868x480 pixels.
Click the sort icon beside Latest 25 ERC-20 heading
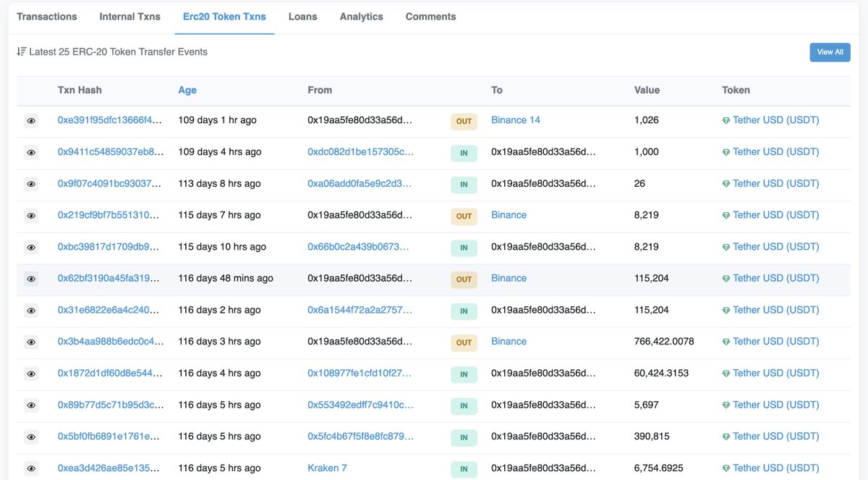click(x=21, y=52)
